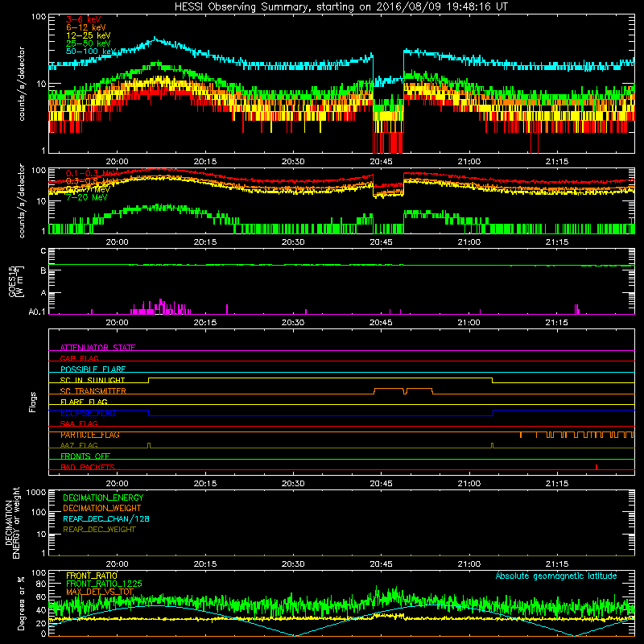Image resolution: width=644 pixels, height=644 pixels.
Task: Click the FRONT_RATIO_1225 legend label
Action: click(104, 584)
